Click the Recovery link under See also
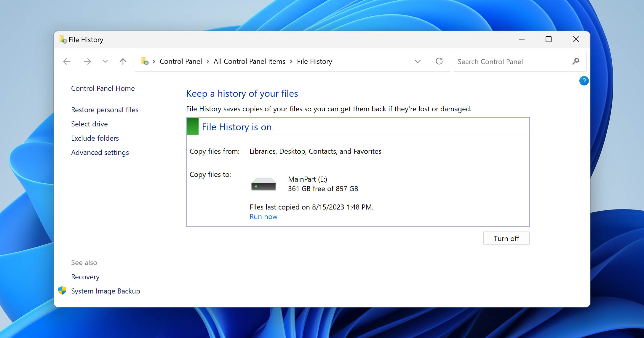 click(x=85, y=276)
